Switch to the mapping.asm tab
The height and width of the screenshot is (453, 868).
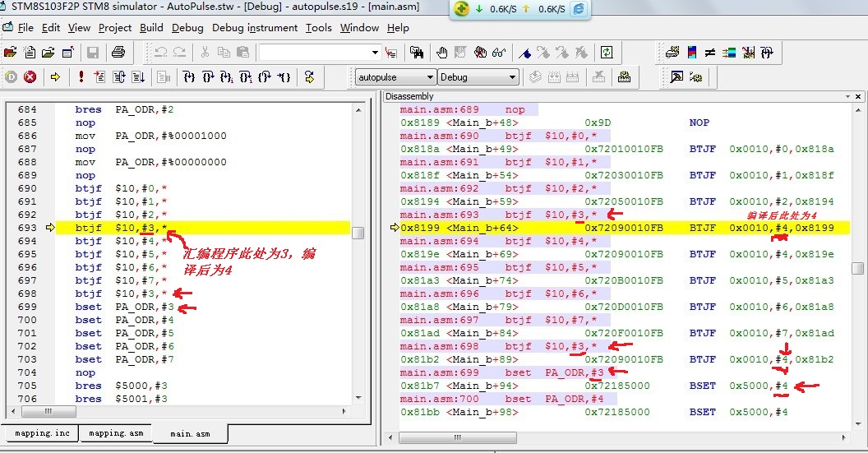coord(116,433)
